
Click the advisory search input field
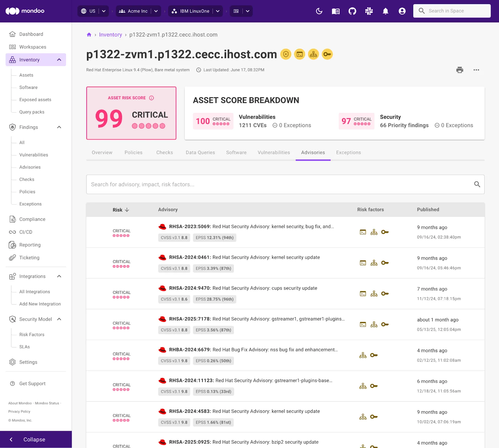click(x=285, y=184)
